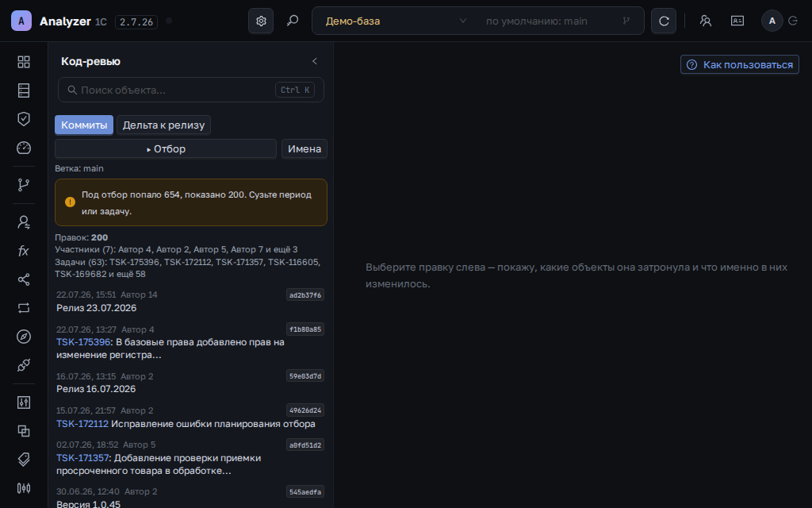This screenshot has width=812, height=508.
Task: Click the overlapping squares sidebar icon
Action: point(24,431)
